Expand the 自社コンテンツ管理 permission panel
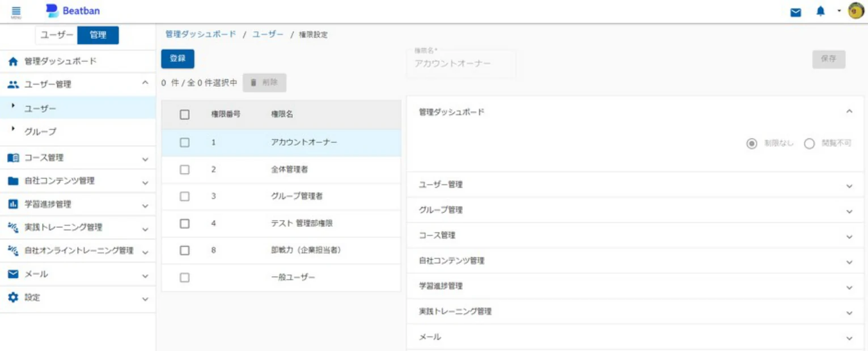868x351 pixels. pos(849,262)
